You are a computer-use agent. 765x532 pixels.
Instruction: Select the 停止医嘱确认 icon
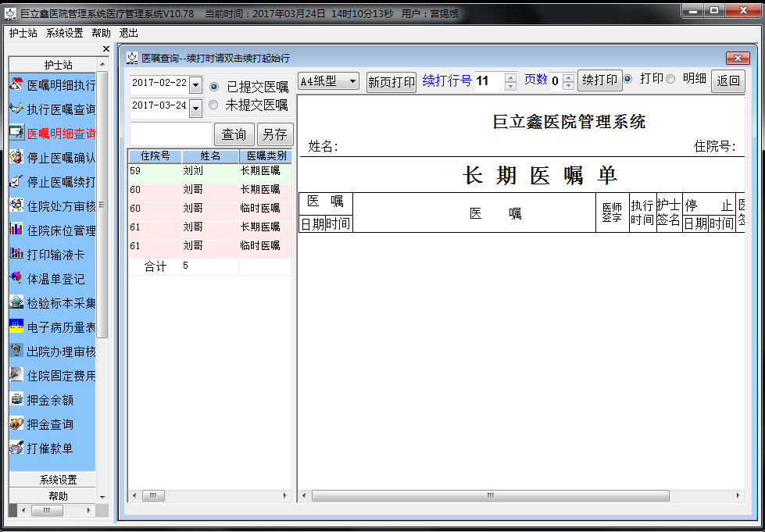click(x=16, y=157)
